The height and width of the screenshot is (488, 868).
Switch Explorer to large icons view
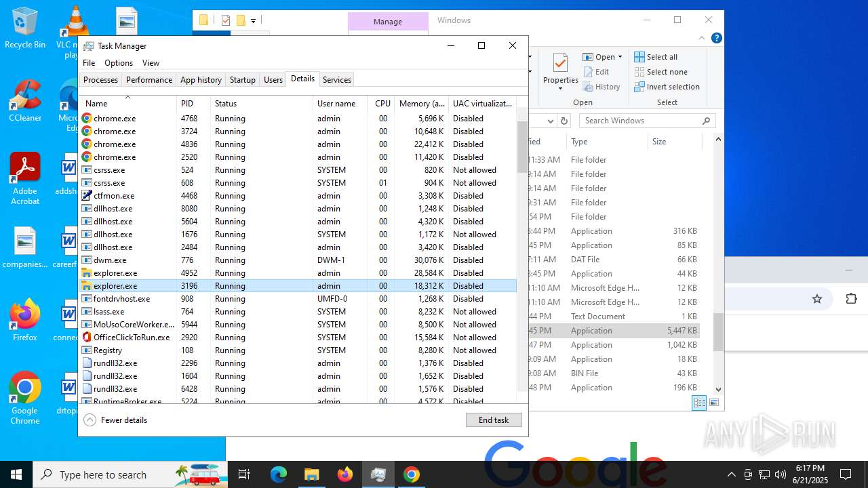713,403
